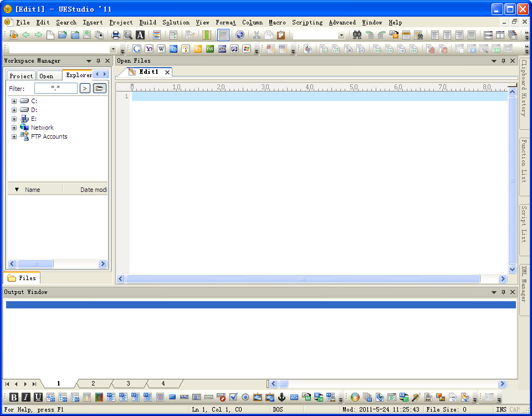Click the Wikipedia search toolbar icon

161,49
